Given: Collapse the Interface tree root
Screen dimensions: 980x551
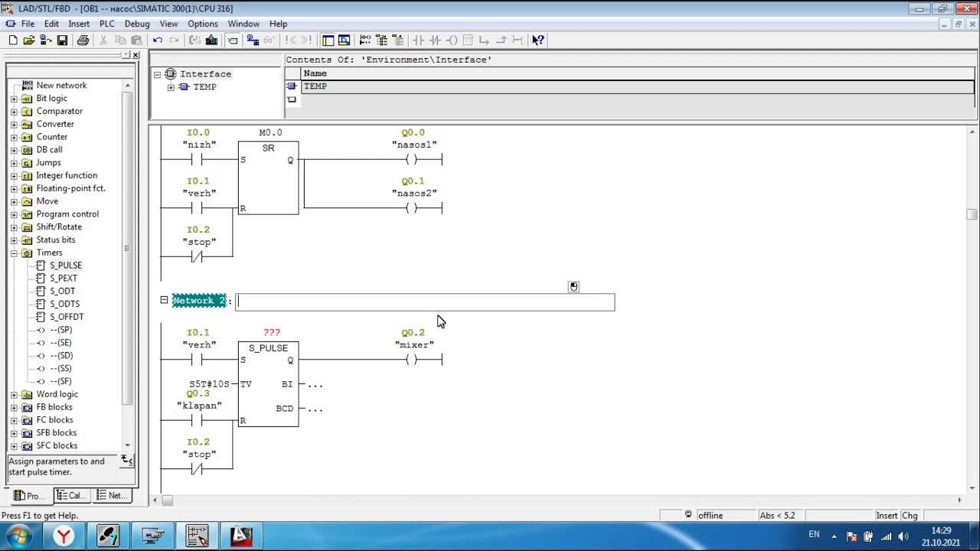Looking at the screenshot, I should click(x=158, y=74).
